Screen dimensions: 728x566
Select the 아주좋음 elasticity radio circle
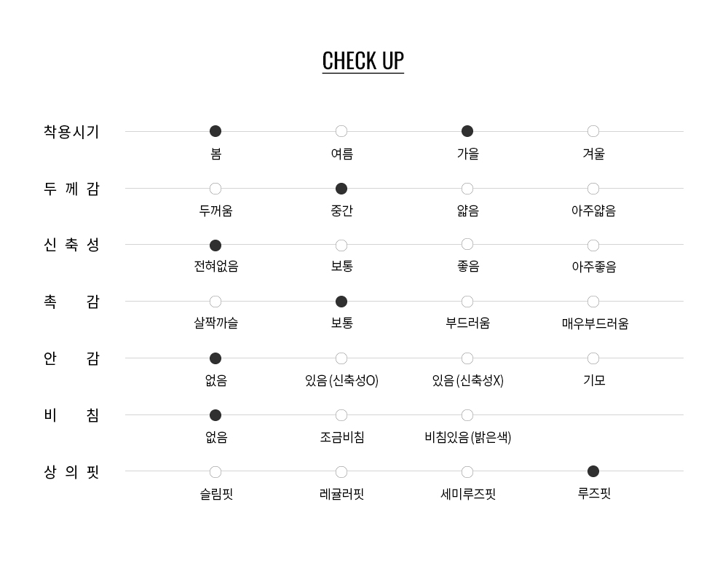(593, 245)
